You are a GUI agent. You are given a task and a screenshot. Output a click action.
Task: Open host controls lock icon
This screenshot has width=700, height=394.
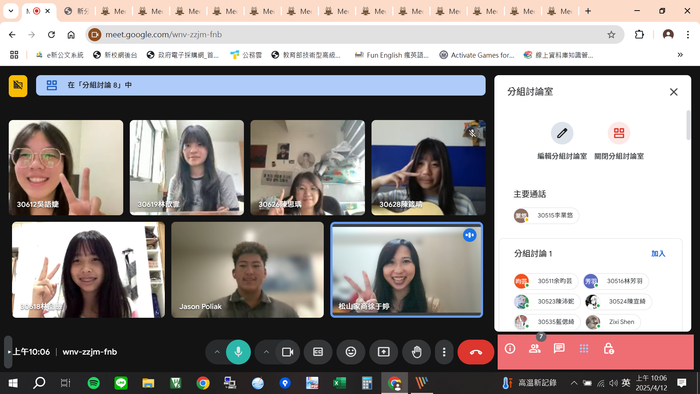point(608,348)
